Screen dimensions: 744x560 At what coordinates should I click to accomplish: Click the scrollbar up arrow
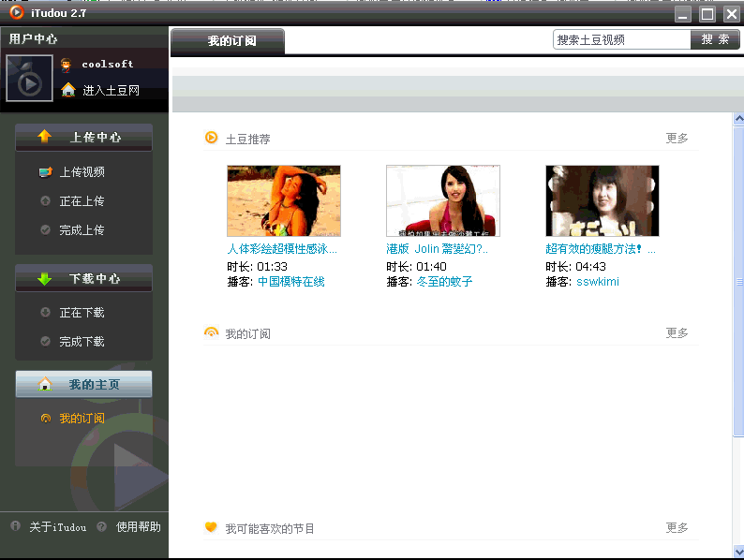(738, 119)
